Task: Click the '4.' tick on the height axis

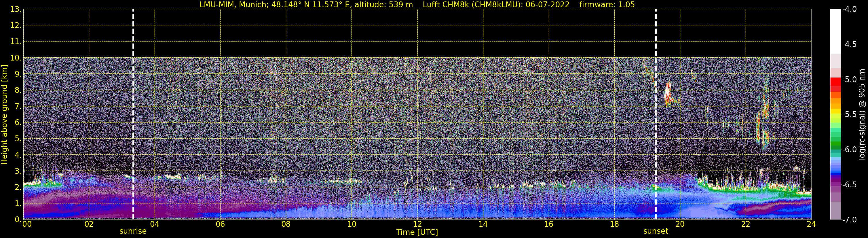Action: [18, 155]
